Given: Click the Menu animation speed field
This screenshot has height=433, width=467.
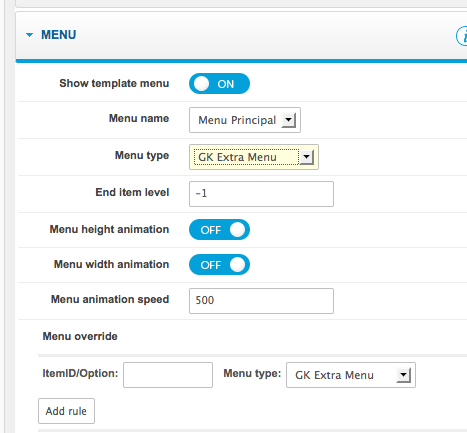Looking at the screenshot, I should click(261, 301).
